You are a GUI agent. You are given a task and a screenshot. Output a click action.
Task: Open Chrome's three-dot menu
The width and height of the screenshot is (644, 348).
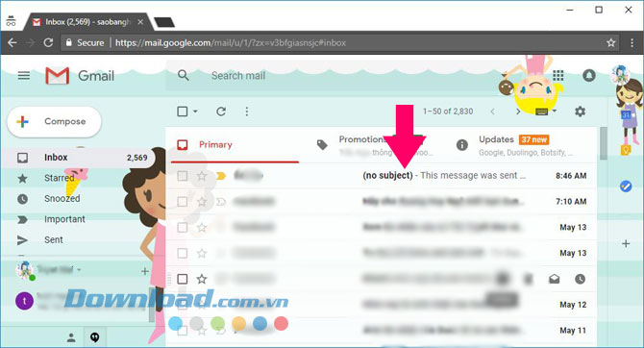[632, 42]
